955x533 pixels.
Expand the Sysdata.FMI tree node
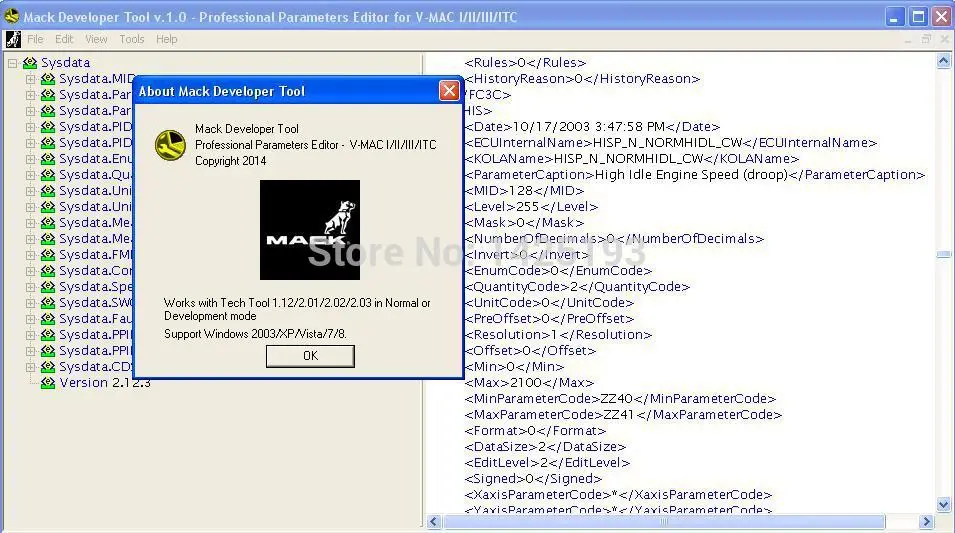coord(30,255)
